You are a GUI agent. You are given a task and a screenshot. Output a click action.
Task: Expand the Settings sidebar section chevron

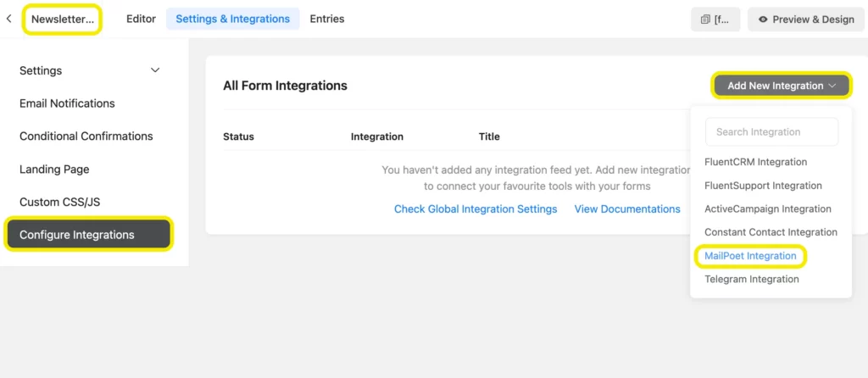tap(156, 70)
